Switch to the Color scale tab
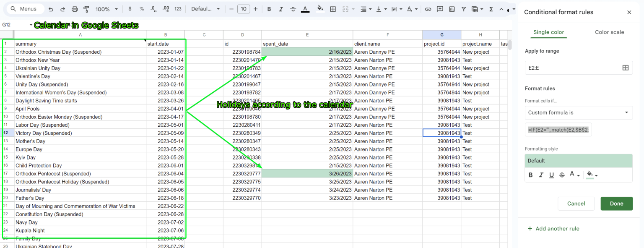Screen dimensions: 644x248 [x=609, y=32]
